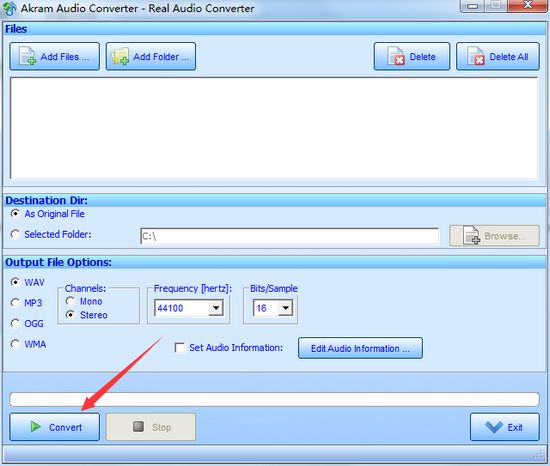Click the Delete file icon

tap(396, 56)
